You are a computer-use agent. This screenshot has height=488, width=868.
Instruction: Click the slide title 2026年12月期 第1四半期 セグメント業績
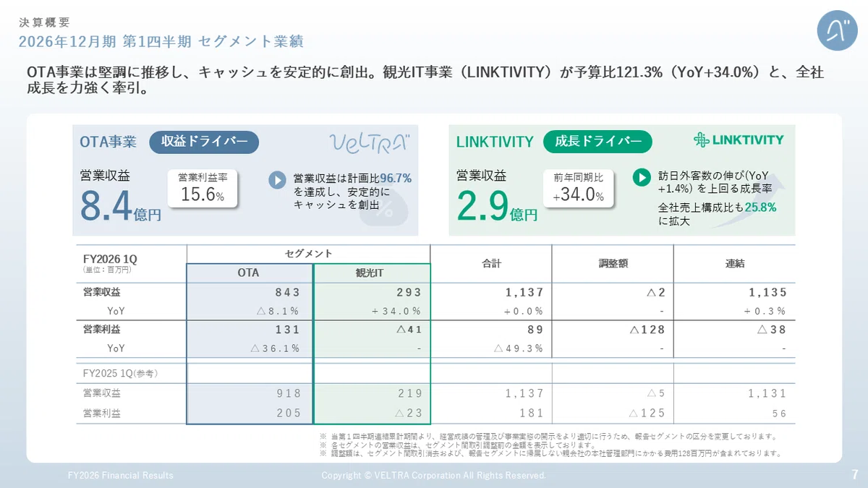[x=161, y=41]
